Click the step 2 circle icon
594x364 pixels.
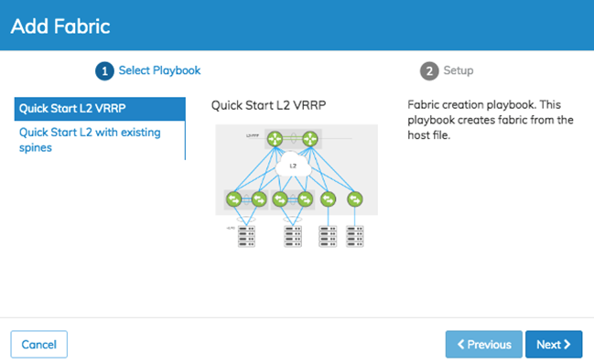429,71
